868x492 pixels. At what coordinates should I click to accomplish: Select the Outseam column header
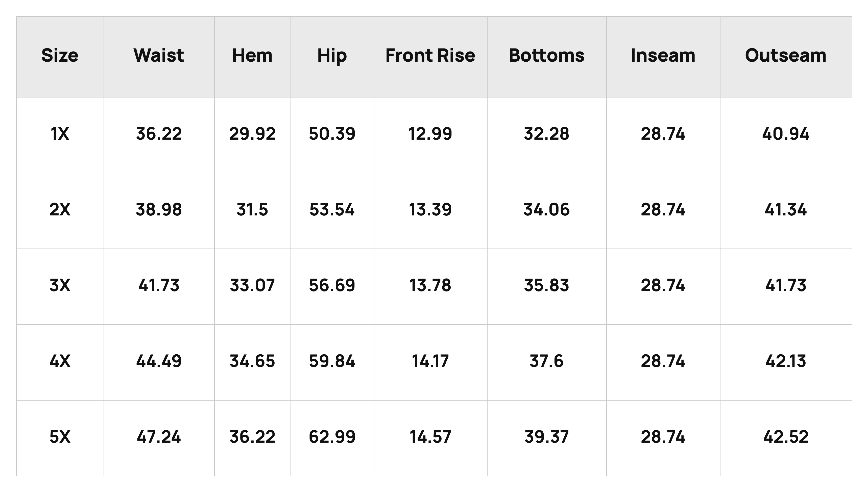coord(786,55)
